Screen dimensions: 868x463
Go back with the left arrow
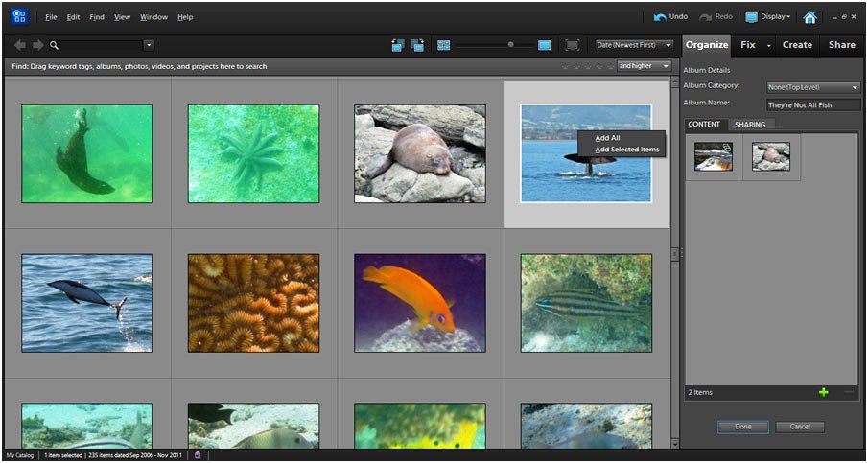20,45
